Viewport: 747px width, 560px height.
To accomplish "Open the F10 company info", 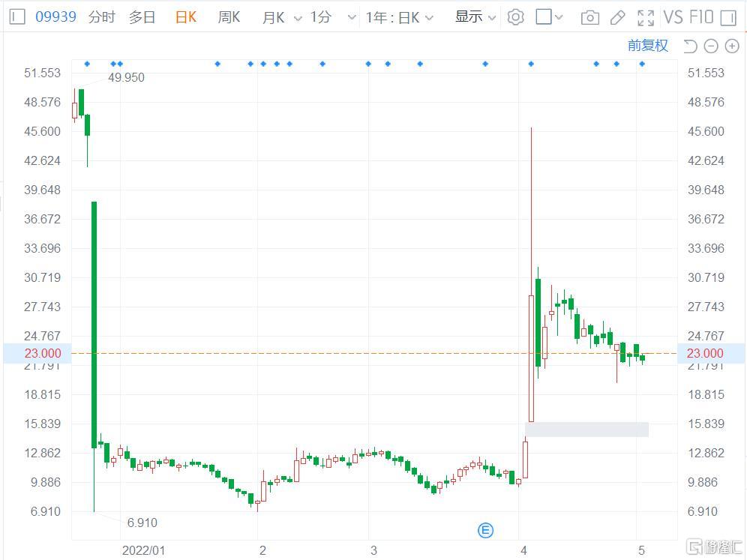I will point(700,16).
